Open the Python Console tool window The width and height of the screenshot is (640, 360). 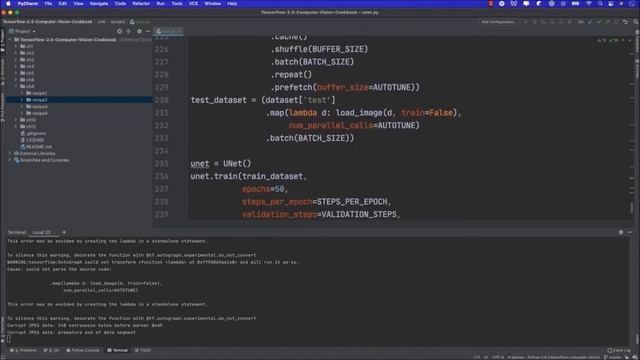[x=83, y=350]
